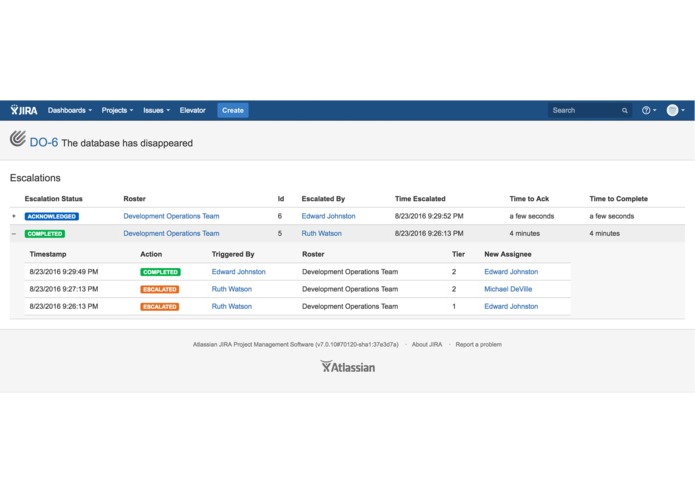695x494 pixels.
Task: Open Ruth Watson triggered-by link at 9:26:13
Action: click(x=231, y=306)
